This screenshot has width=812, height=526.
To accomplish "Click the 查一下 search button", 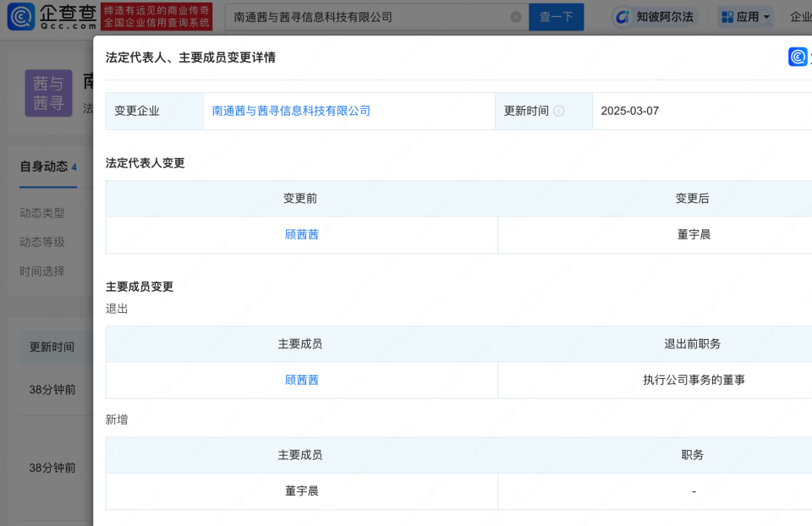I will 557,17.
